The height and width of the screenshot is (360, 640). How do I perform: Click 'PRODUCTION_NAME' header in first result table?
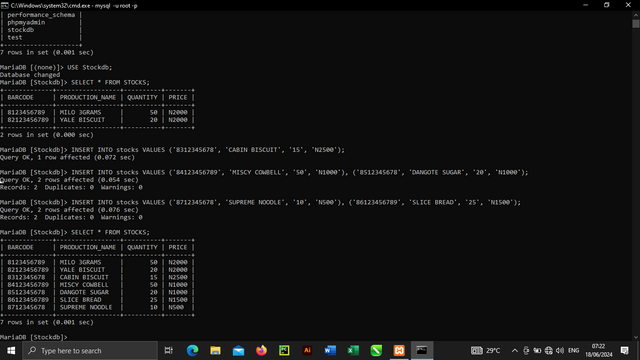(x=88, y=97)
